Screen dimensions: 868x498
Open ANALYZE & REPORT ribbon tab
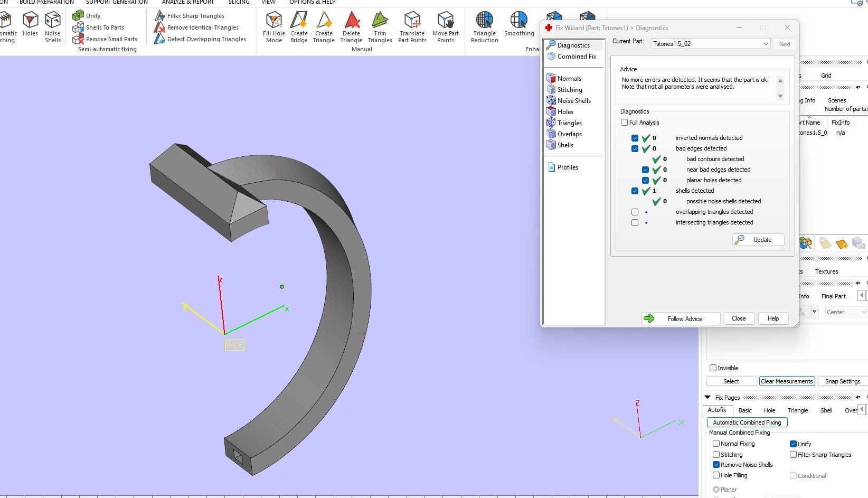(x=188, y=2)
